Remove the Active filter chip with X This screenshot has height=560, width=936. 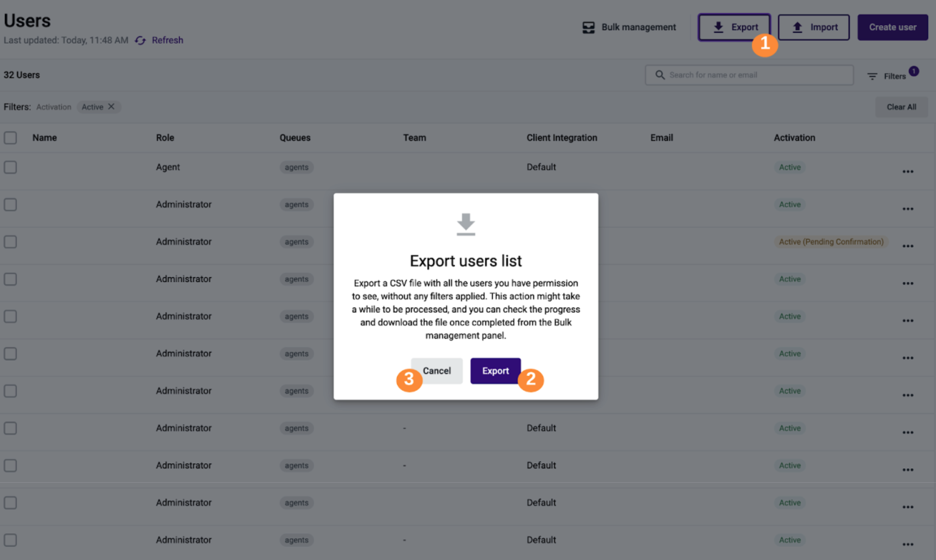[111, 106]
